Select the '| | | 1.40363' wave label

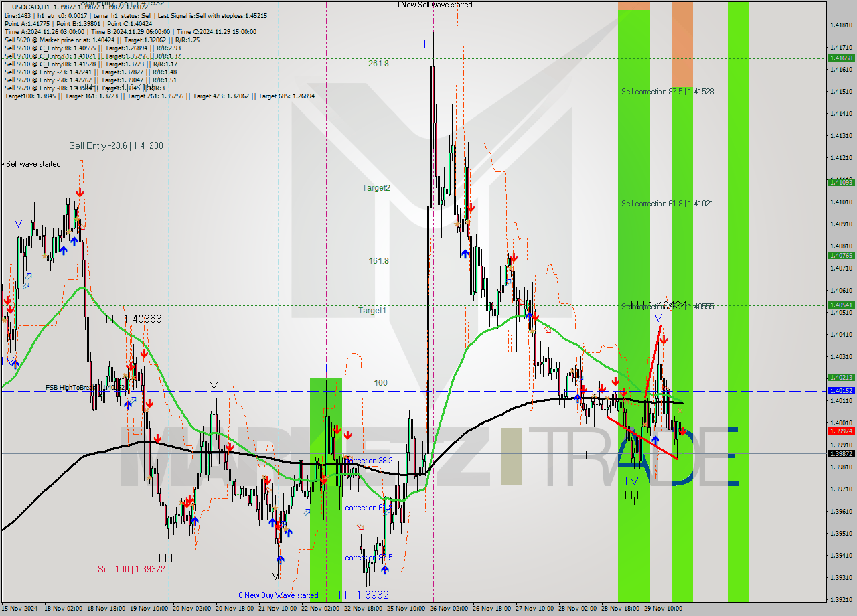pyautogui.click(x=134, y=319)
